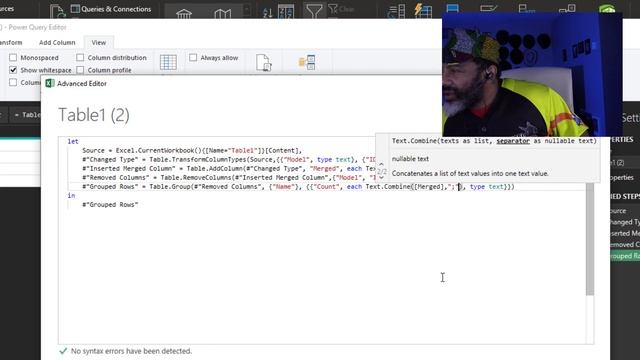Uncheck Show whitespace
The width and height of the screenshot is (640, 360).
tap(13, 70)
